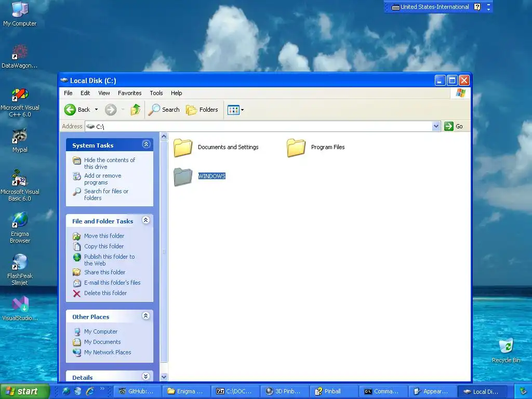Click Microsoft Visual C++ 6.0 desktop icon

[20, 102]
